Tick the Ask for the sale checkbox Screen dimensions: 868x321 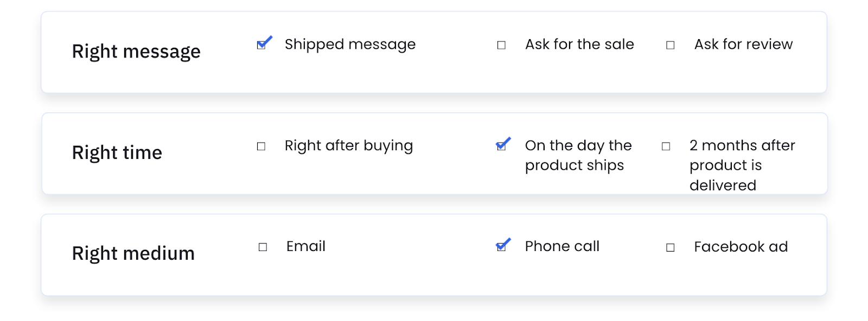(501, 45)
